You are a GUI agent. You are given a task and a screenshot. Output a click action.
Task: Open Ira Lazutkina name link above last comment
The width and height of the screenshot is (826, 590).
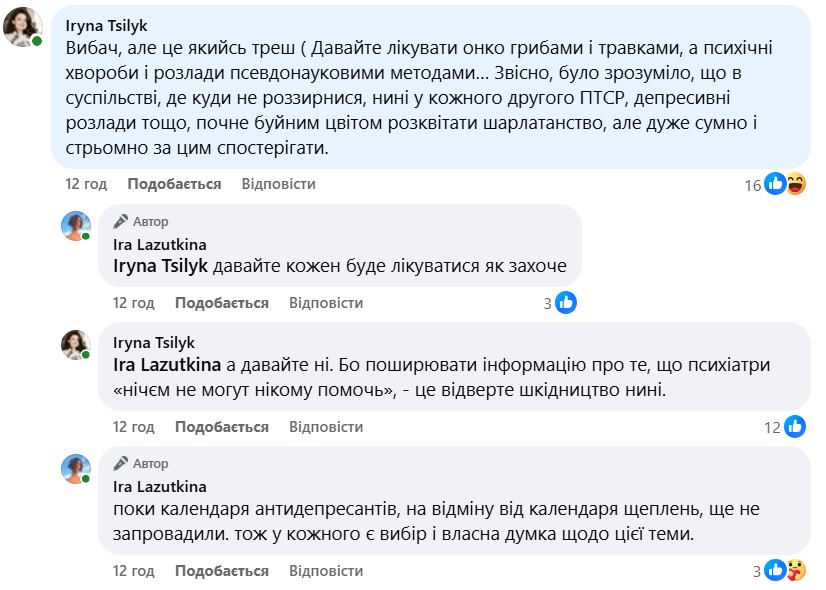click(x=160, y=487)
